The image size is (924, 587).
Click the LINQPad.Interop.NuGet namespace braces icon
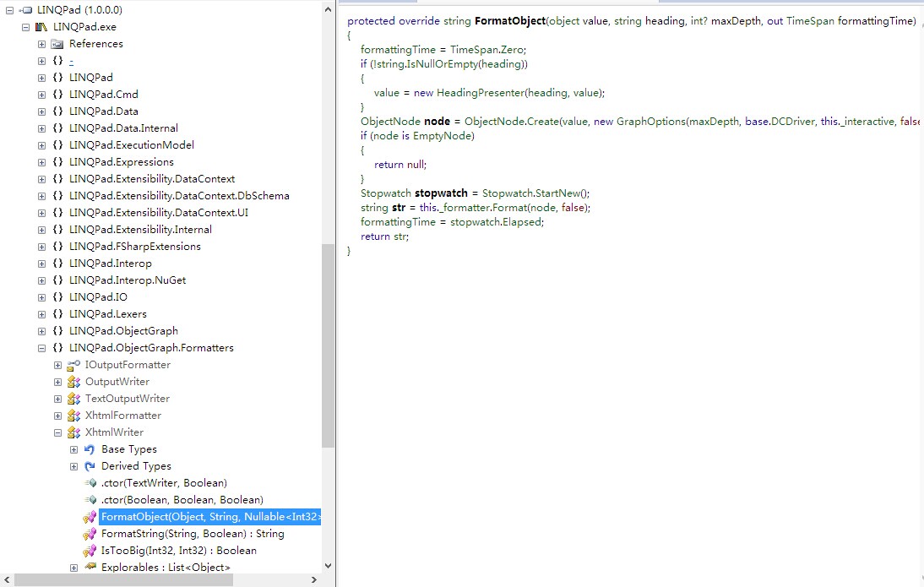57,280
